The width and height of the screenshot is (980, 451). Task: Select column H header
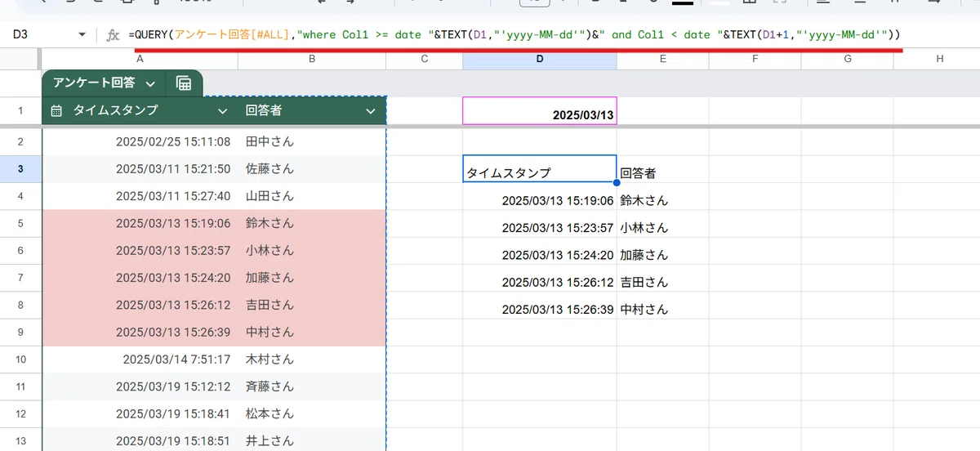click(939, 59)
